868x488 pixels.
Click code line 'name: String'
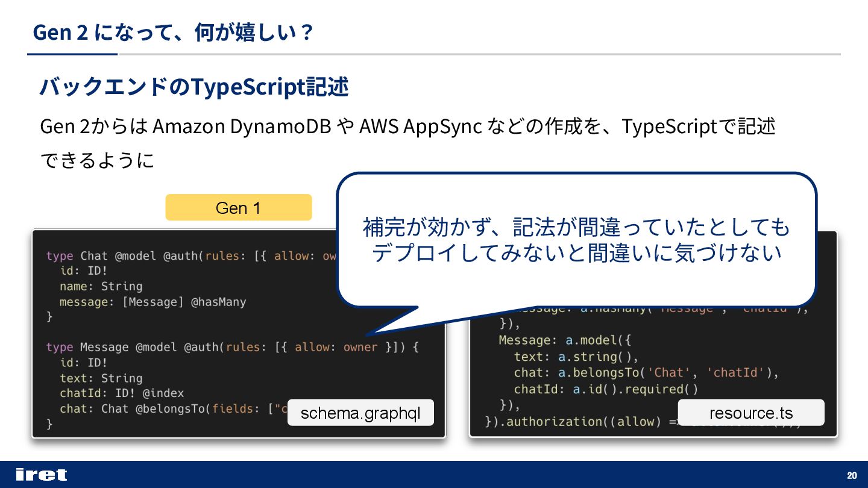tap(101, 286)
